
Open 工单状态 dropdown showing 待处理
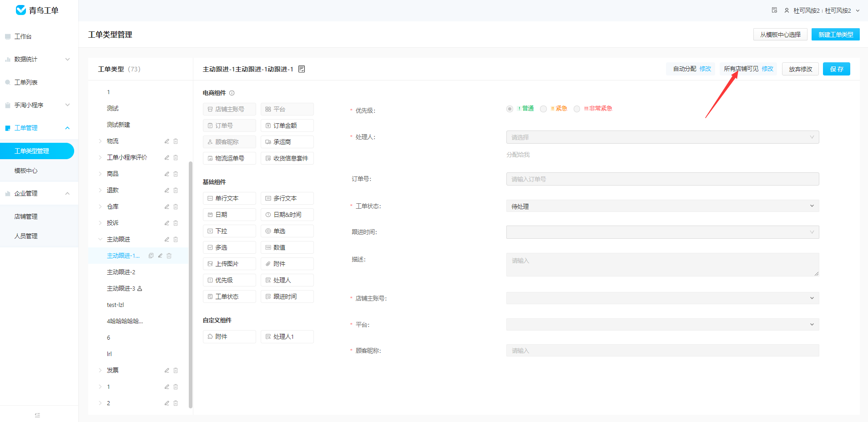click(x=662, y=206)
